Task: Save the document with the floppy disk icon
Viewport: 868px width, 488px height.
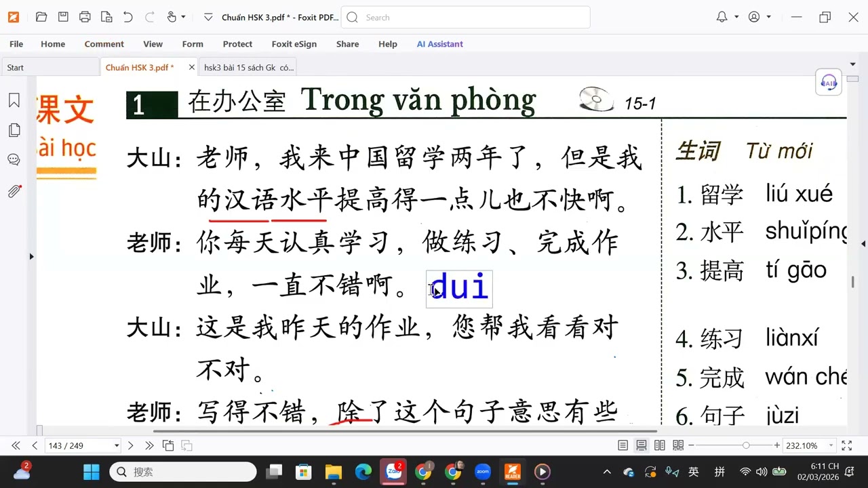Action: pos(63,17)
